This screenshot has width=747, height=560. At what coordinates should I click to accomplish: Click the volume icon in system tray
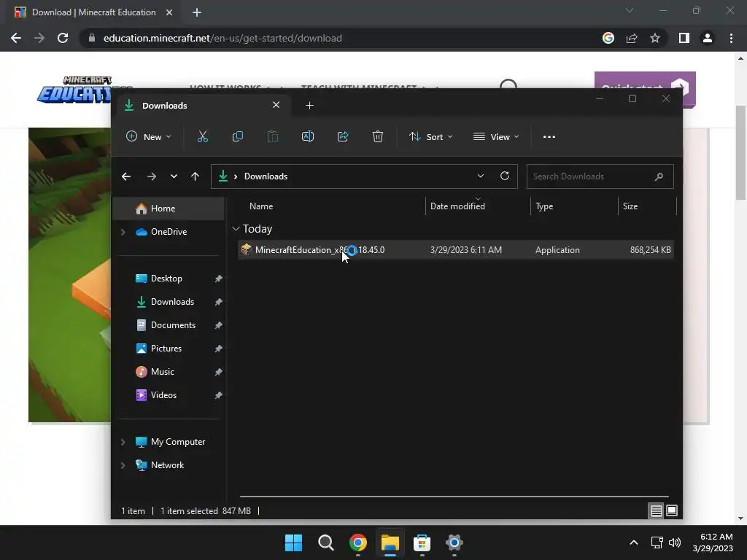pyautogui.click(x=675, y=542)
